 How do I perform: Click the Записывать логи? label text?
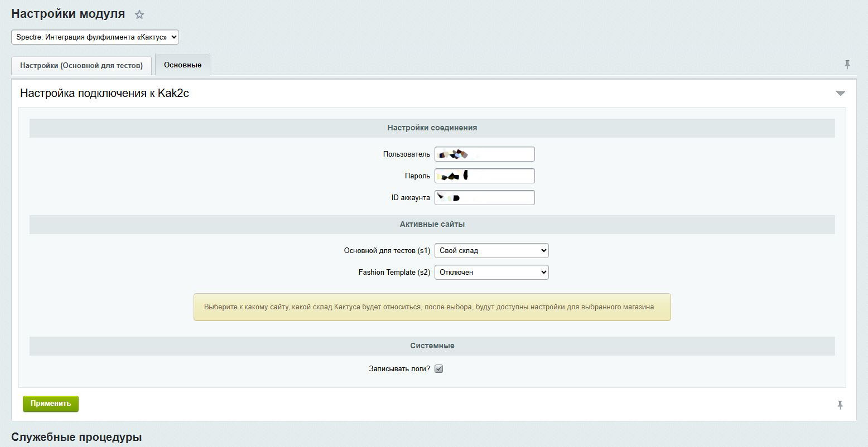pyautogui.click(x=399, y=369)
